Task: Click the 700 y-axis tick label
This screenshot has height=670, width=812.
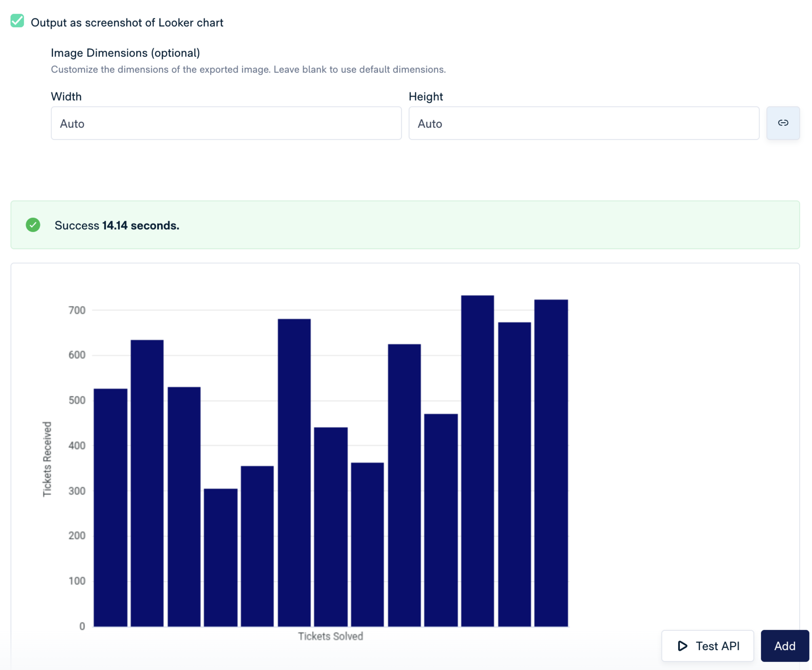Action: pyautogui.click(x=77, y=310)
